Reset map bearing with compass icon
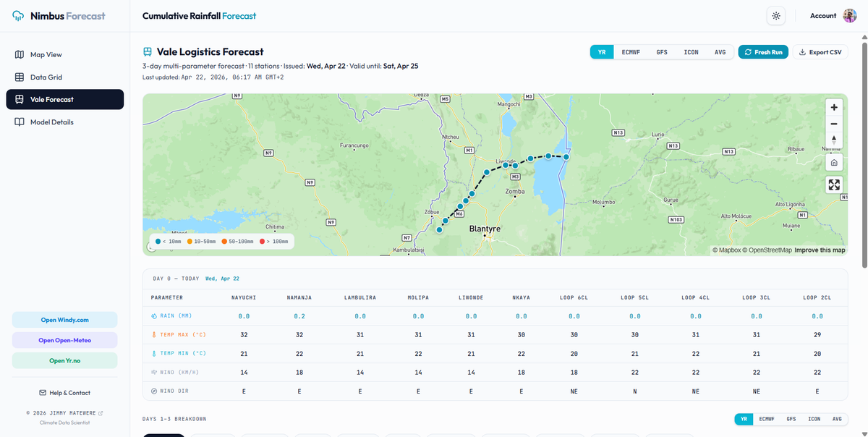 (834, 140)
